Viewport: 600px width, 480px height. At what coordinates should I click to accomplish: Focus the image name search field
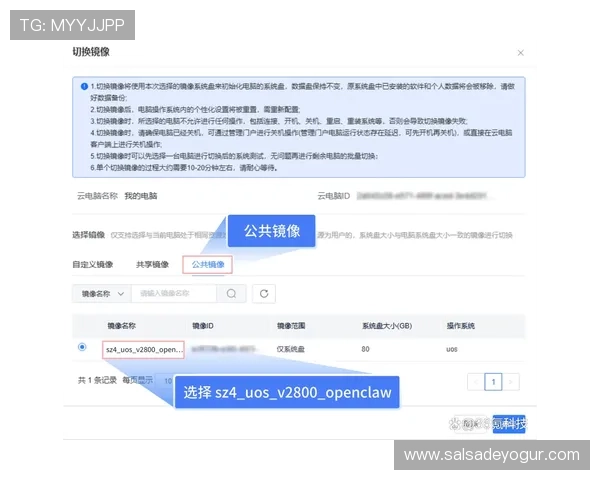[174, 294]
